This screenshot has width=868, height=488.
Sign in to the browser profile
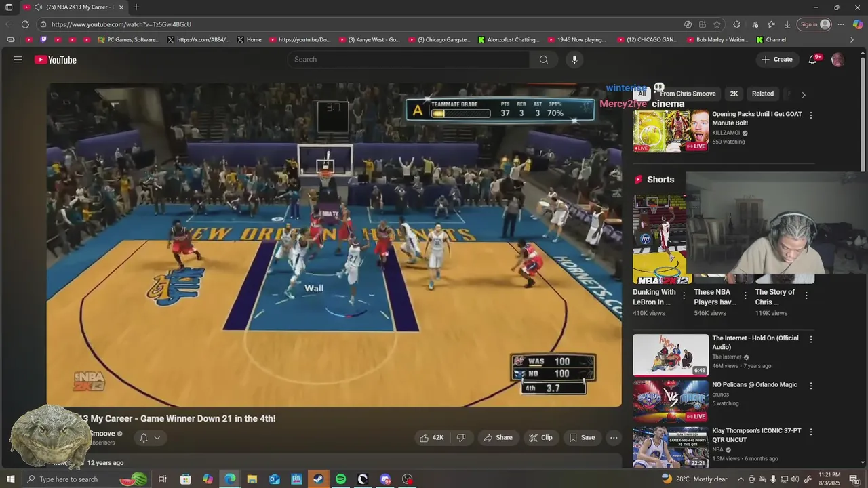pos(814,24)
